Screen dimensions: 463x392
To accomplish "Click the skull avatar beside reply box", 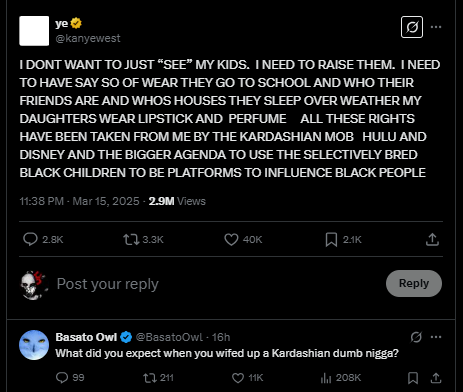I will (x=34, y=285).
